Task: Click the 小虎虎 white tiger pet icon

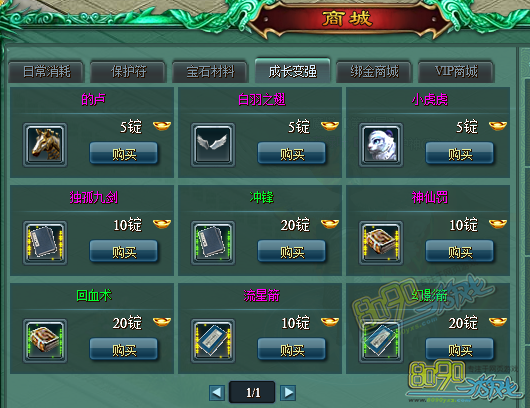Action: [x=381, y=145]
